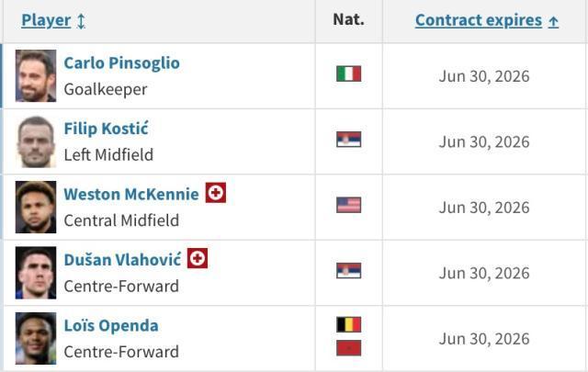Click Dušan Vlahović's Serbian flag icon
This screenshot has width=588, height=372.
(348, 271)
